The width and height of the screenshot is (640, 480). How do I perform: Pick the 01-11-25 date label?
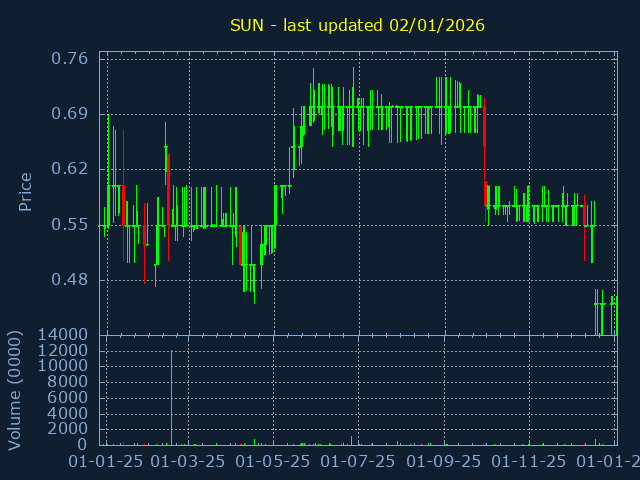point(527,462)
